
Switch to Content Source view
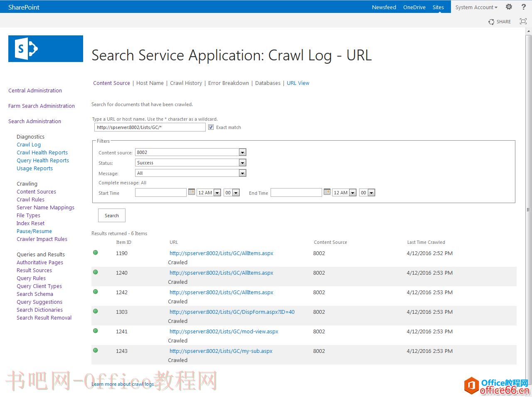pos(111,83)
